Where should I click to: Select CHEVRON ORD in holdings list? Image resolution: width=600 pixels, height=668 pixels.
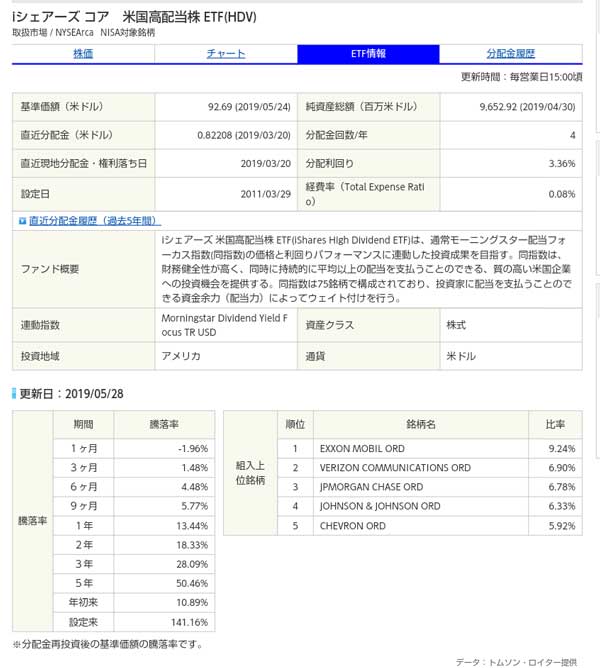[x=353, y=525]
